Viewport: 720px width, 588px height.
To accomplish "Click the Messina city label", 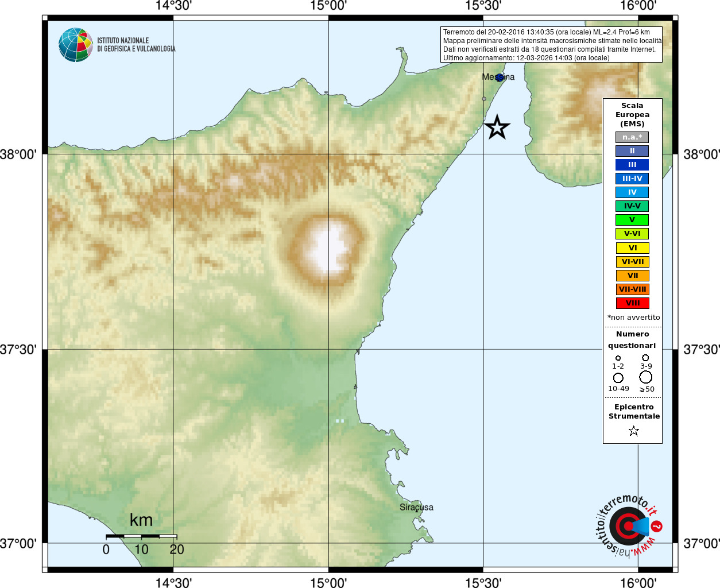I will [498, 77].
